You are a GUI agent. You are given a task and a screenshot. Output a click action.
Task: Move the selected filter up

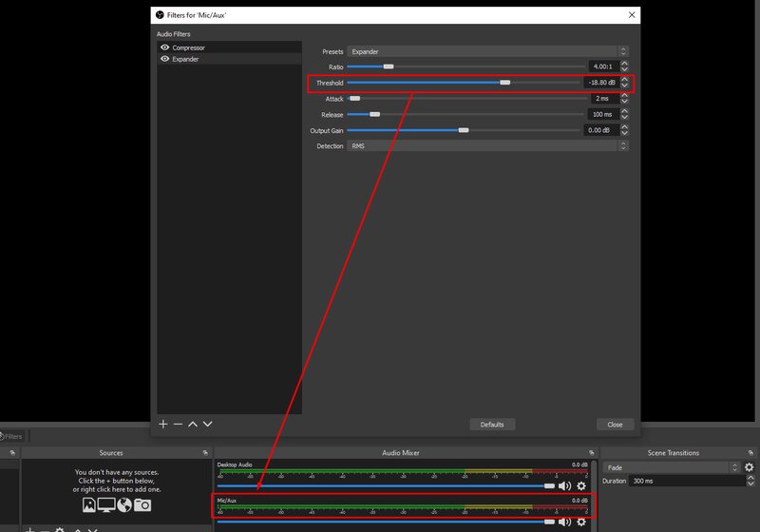click(x=193, y=424)
